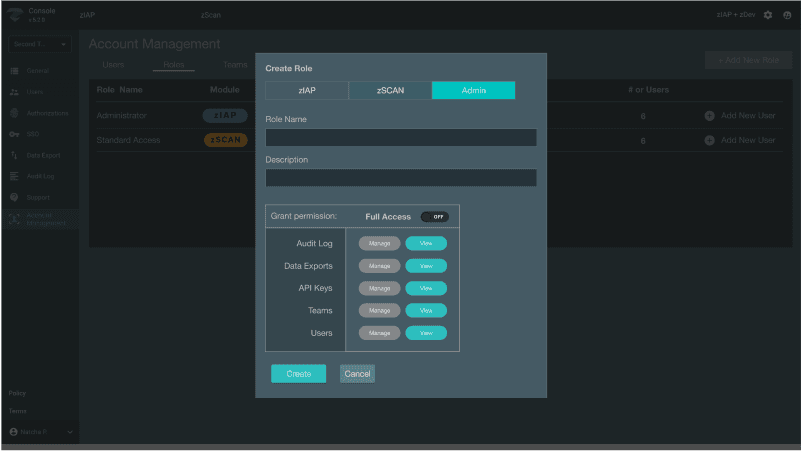Switch to the zIAP tab in dialog
Image resolution: width=801 pixels, height=451 pixels.
[306, 91]
